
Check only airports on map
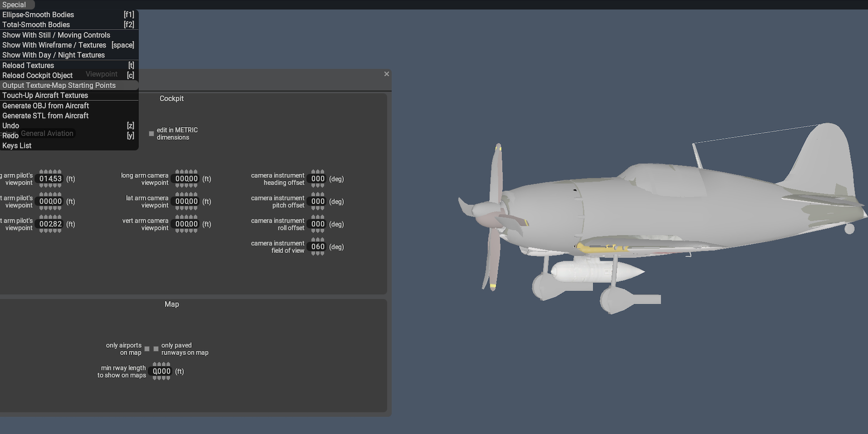[147, 349]
